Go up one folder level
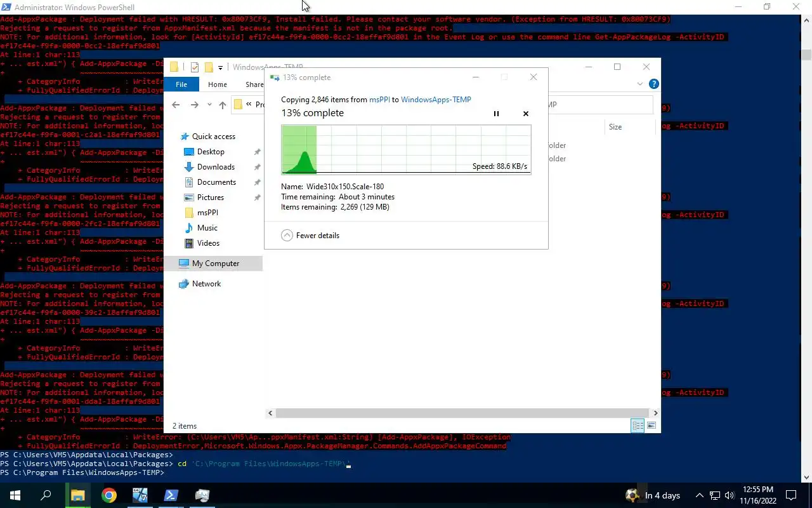 click(223, 105)
